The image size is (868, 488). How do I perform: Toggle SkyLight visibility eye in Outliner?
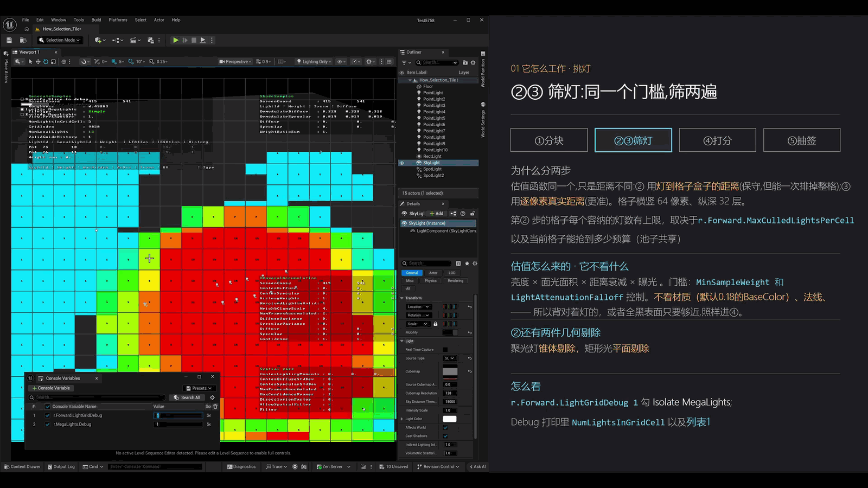[402, 163]
